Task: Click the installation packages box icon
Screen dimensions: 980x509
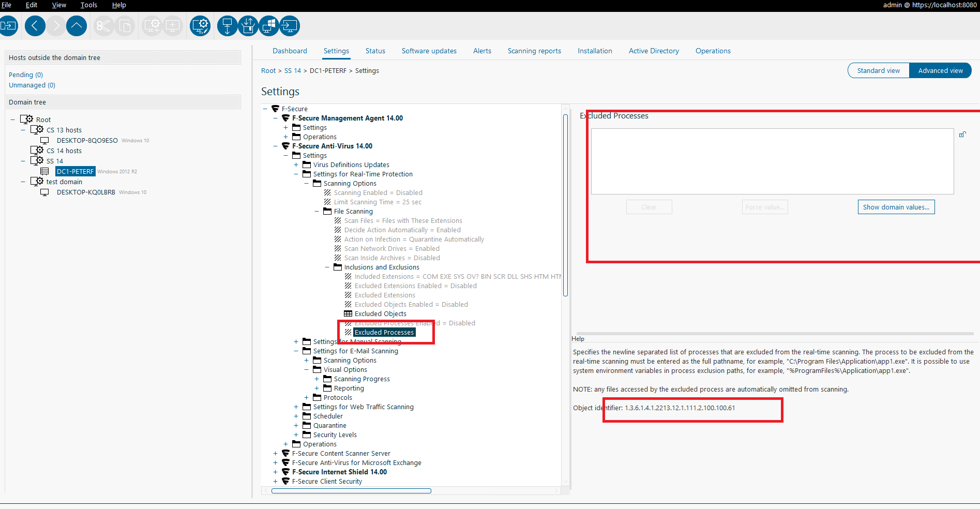Action: [x=248, y=25]
